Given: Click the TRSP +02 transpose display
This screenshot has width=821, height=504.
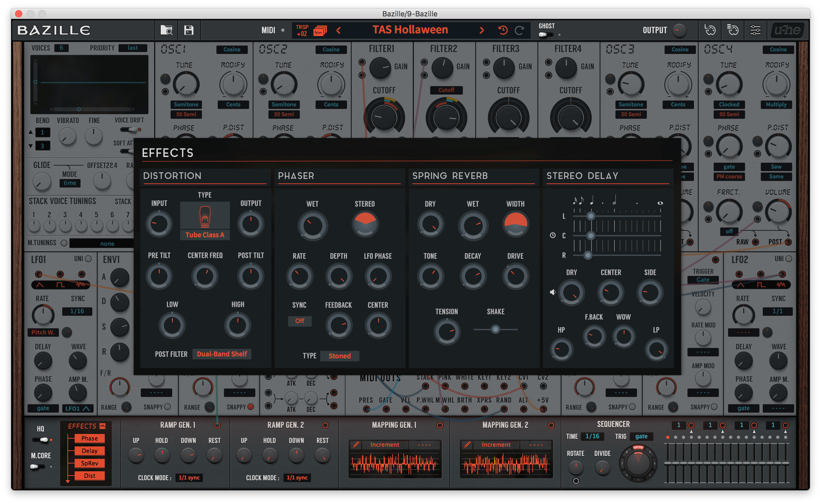Looking at the screenshot, I should pyautogui.click(x=302, y=30).
